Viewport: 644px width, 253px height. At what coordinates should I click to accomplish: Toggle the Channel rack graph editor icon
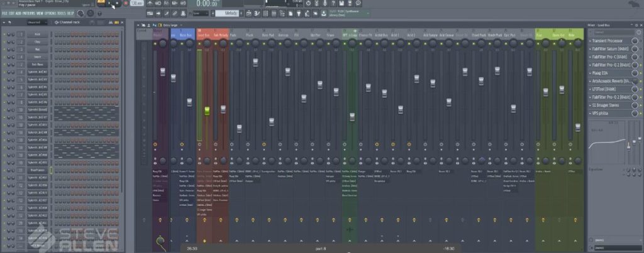tap(111, 22)
